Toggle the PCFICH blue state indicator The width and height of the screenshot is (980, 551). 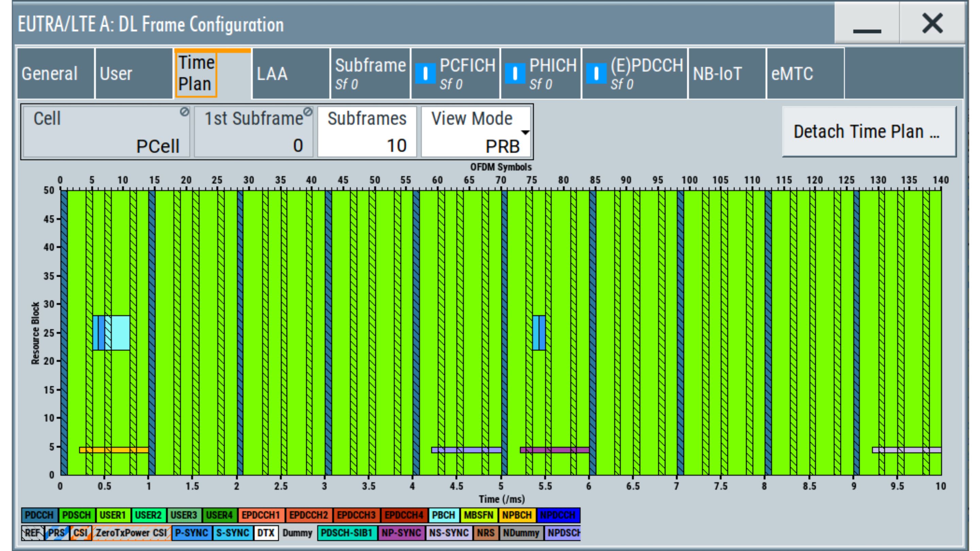tap(425, 73)
